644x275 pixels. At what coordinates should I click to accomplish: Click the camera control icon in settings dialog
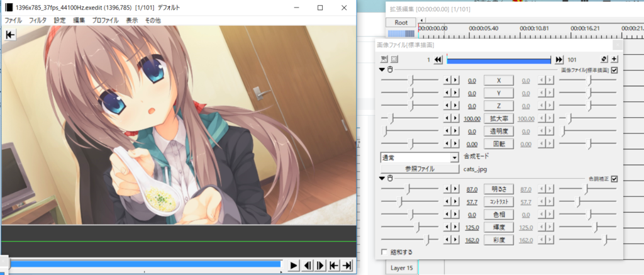(x=384, y=60)
